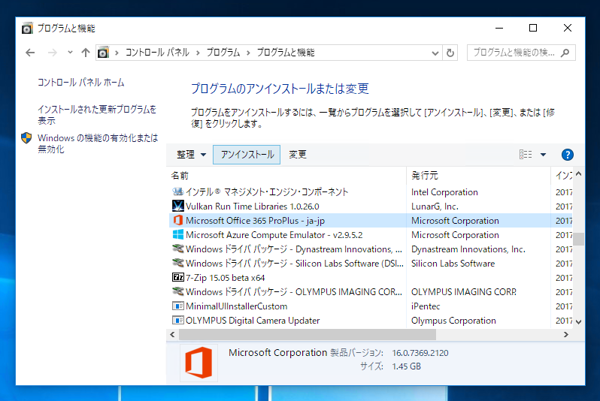Click the Dynastream driver package icon
The image size is (600, 401).
pos(178,249)
